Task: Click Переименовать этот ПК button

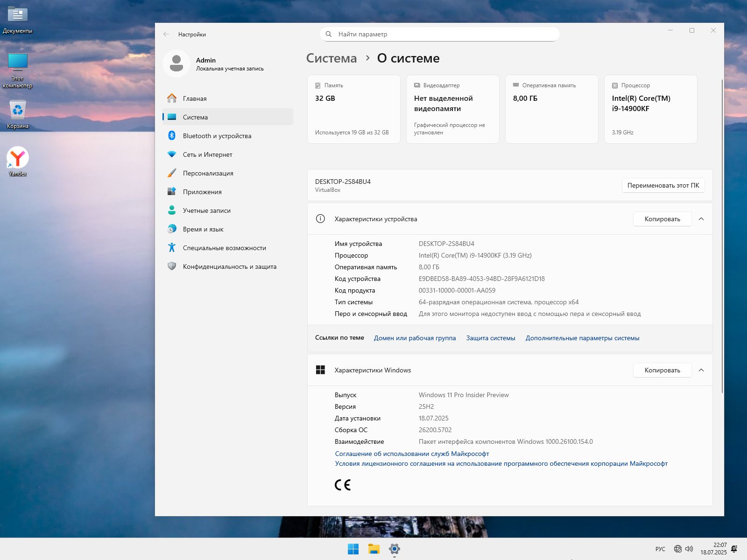Action: pyautogui.click(x=663, y=185)
